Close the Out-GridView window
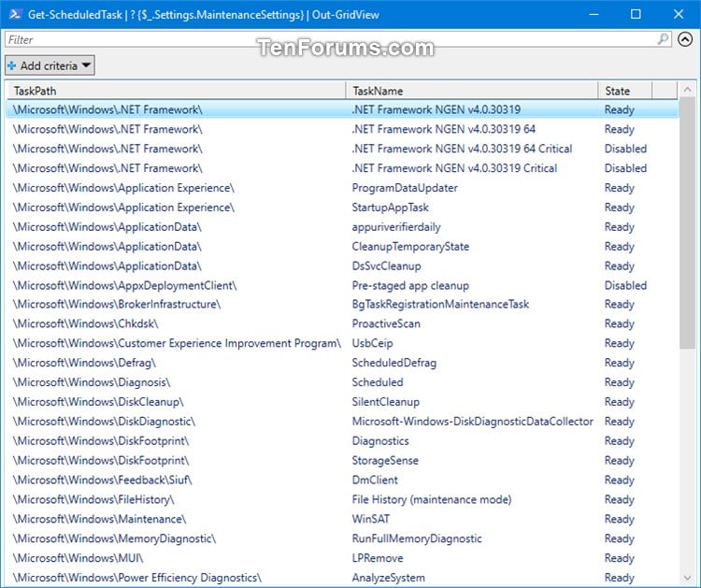Image resolution: width=701 pixels, height=588 pixels. click(679, 14)
